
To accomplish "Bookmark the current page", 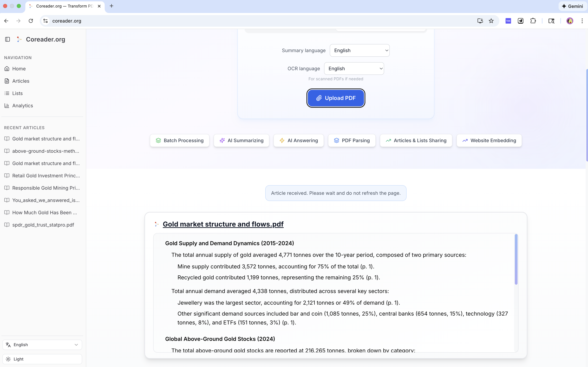I will click(491, 21).
